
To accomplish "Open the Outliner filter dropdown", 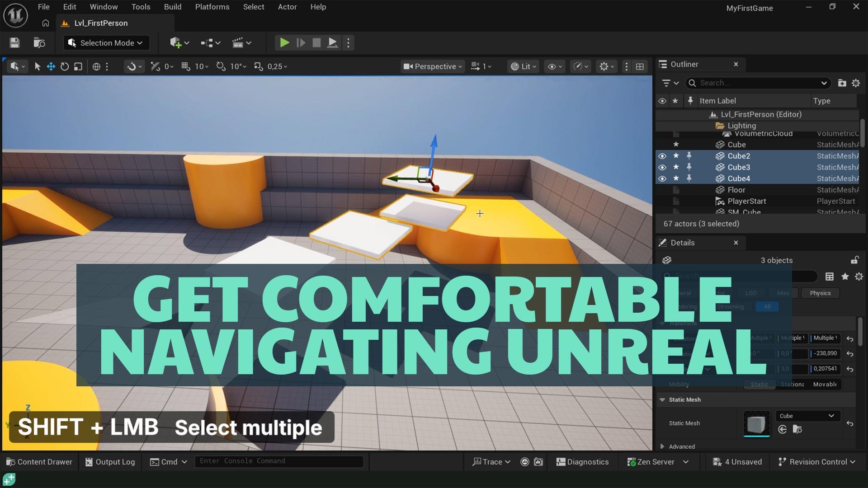I will [x=670, y=83].
